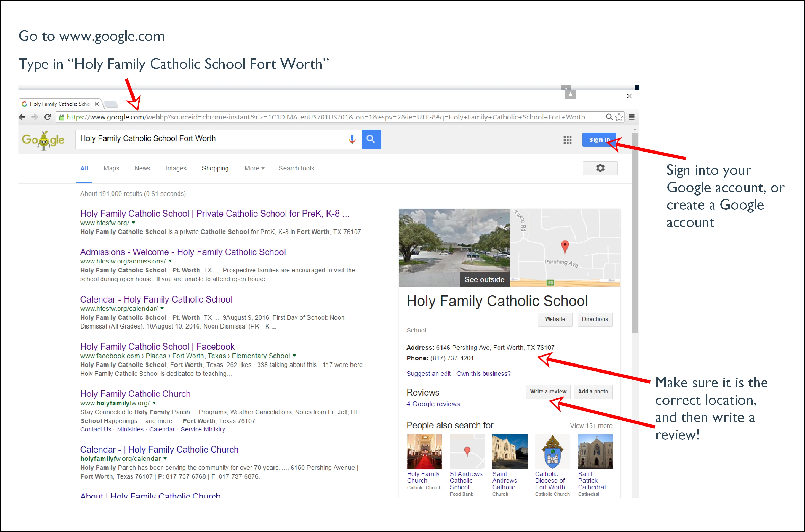Open Calendar - Holy Family Catholic Church link

point(159,450)
